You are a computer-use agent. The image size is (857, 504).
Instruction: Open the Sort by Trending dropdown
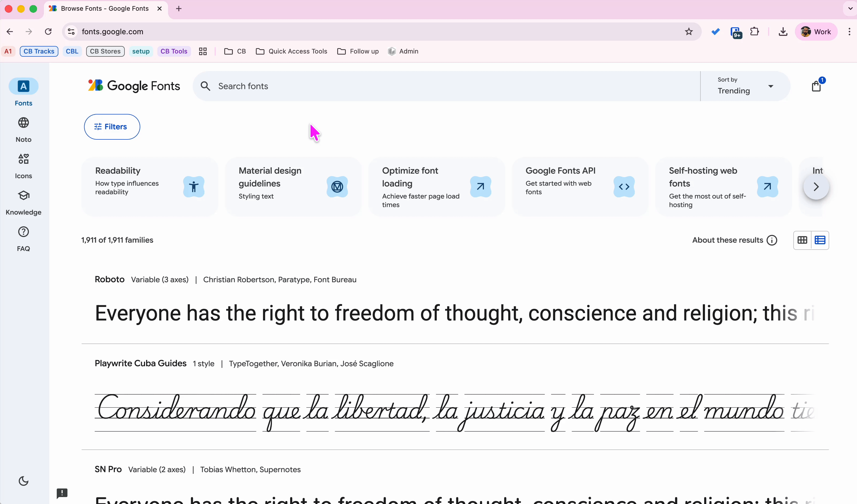pyautogui.click(x=745, y=86)
